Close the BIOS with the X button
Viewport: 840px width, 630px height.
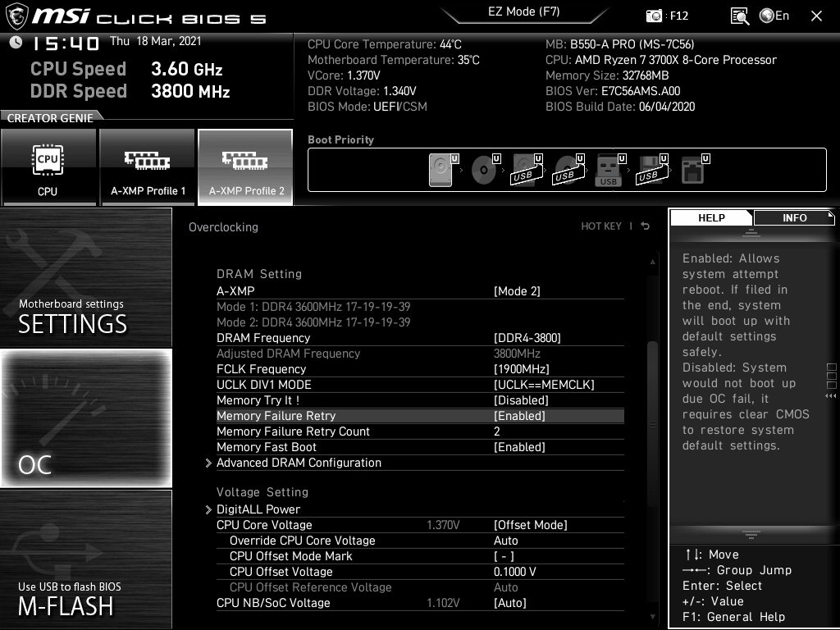(816, 16)
